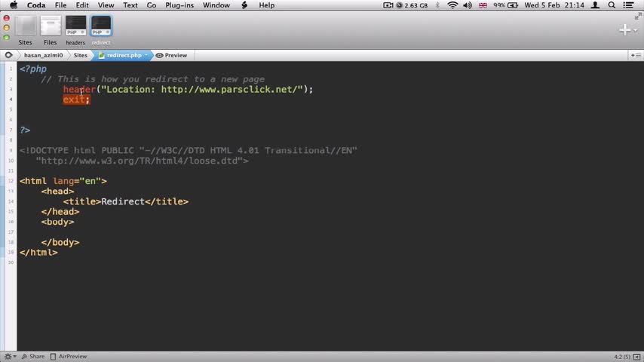Click the DOCTYPE declaration line
The image size is (644, 362).
point(188,150)
